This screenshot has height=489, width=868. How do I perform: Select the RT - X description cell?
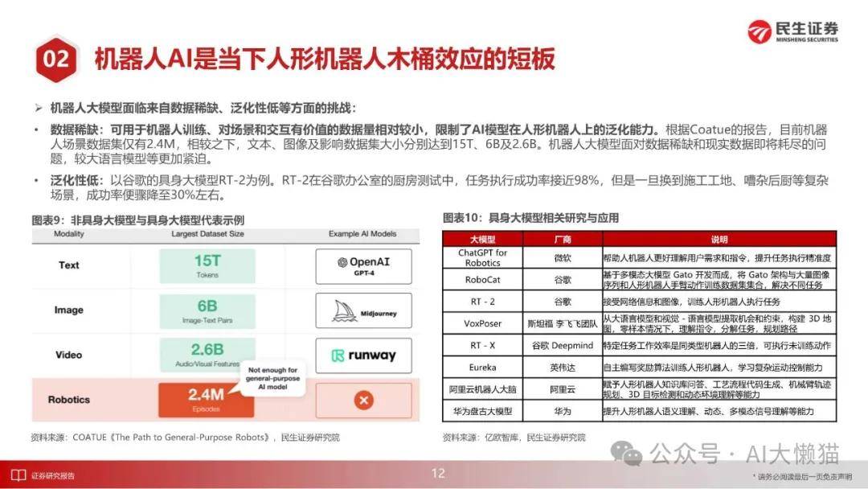(719, 346)
